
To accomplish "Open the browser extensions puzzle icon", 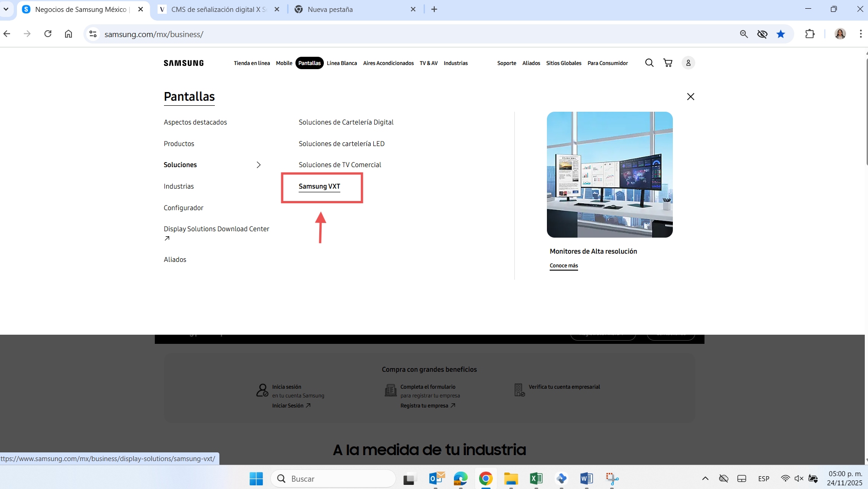I will 809,34.
